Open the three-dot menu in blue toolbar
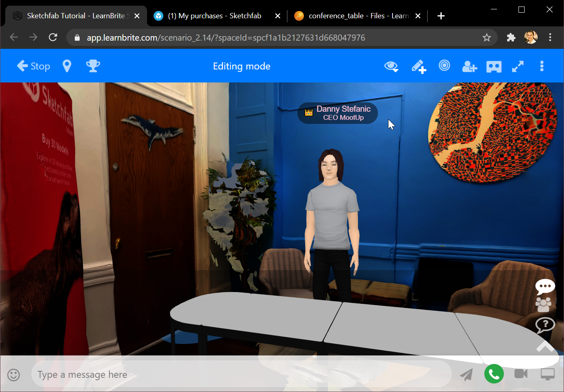The image size is (564, 392). coord(542,66)
